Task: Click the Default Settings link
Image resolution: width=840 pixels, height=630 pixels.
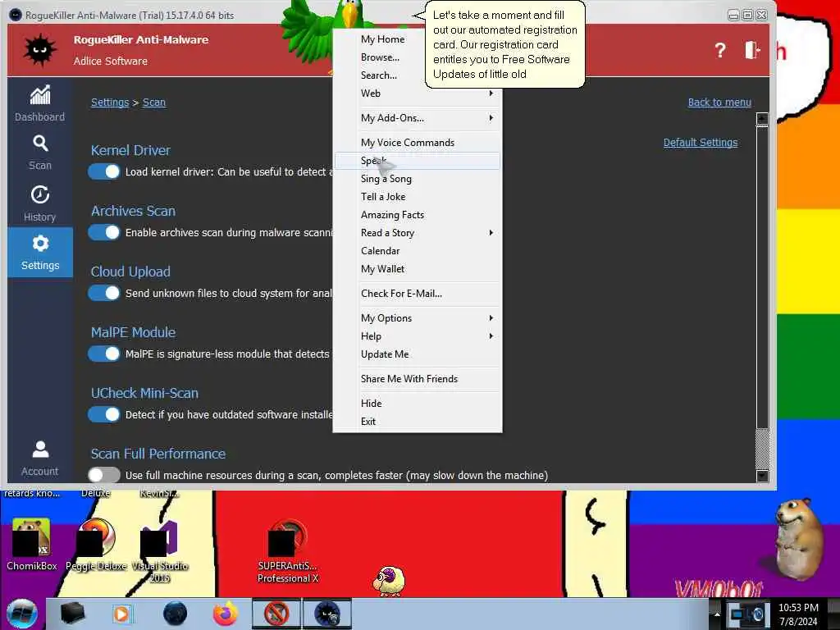Action: pos(701,142)
